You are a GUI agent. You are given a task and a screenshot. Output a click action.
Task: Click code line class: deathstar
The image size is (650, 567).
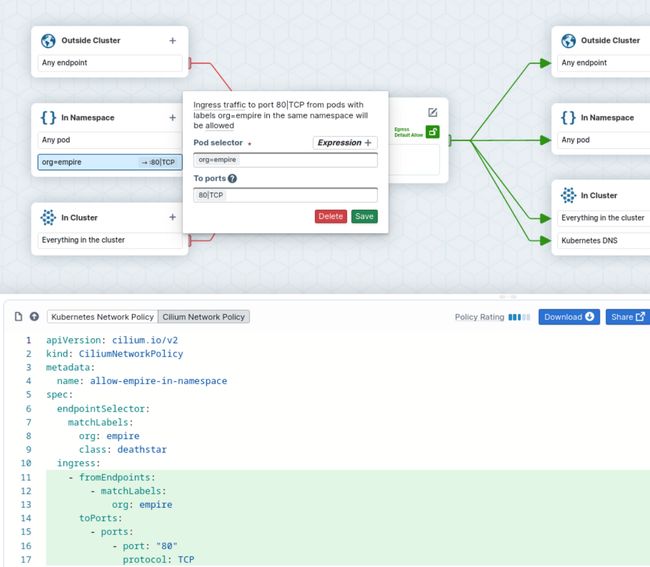coord(123,450)
